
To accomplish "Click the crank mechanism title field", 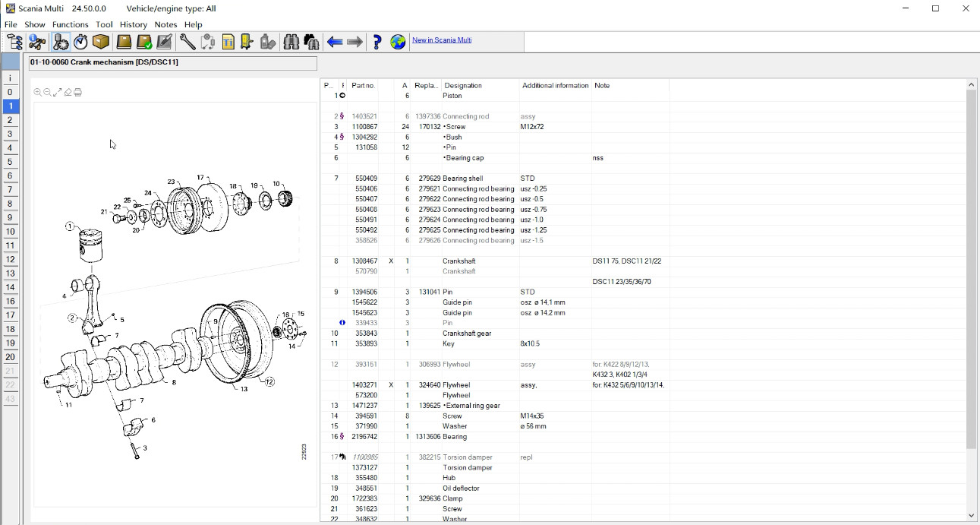I will coord(173,63).
